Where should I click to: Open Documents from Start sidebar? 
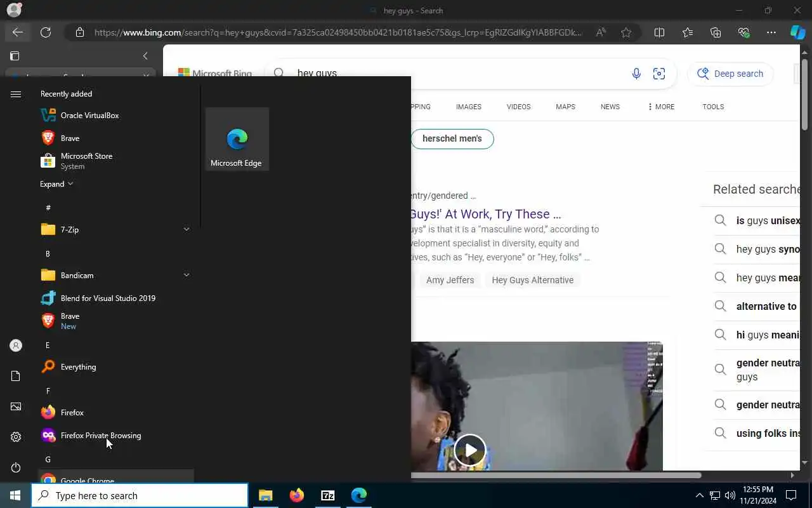(x=16, y=376)
